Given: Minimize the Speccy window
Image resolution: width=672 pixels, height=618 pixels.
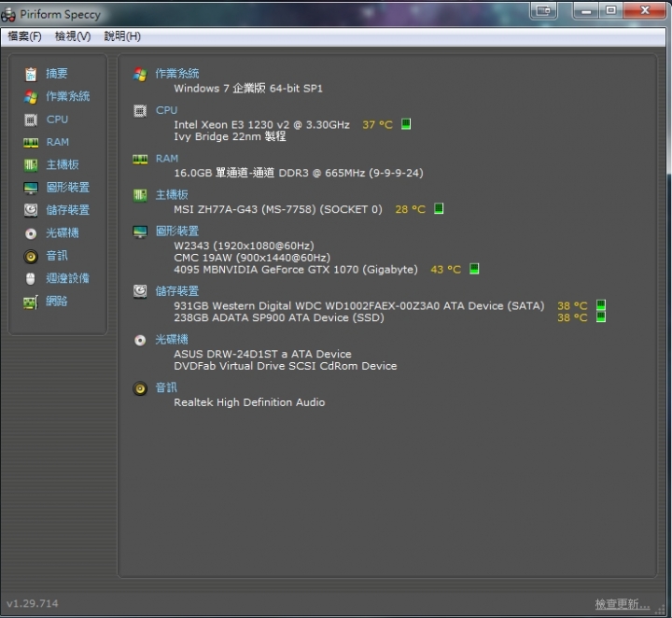Looking at the screenshot, I should [x=586, y=10].
